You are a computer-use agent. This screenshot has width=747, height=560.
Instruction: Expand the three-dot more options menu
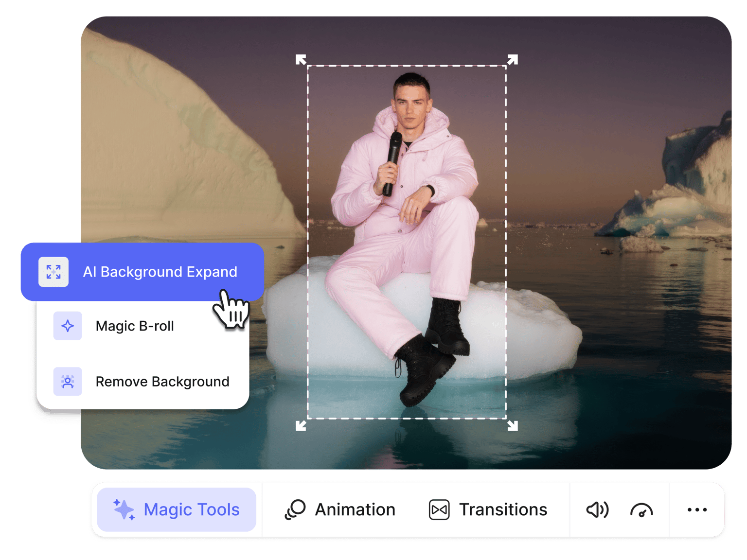pos(697,509)
